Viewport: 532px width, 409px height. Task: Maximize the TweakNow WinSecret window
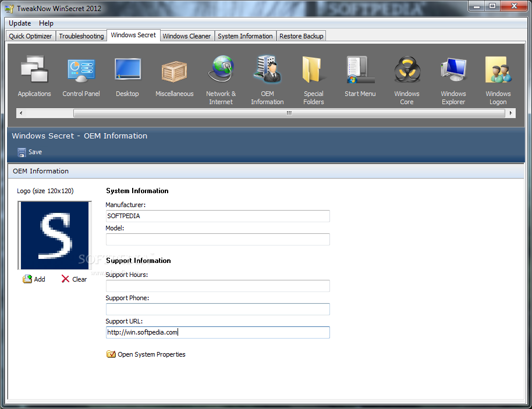[x=492, y=6]
